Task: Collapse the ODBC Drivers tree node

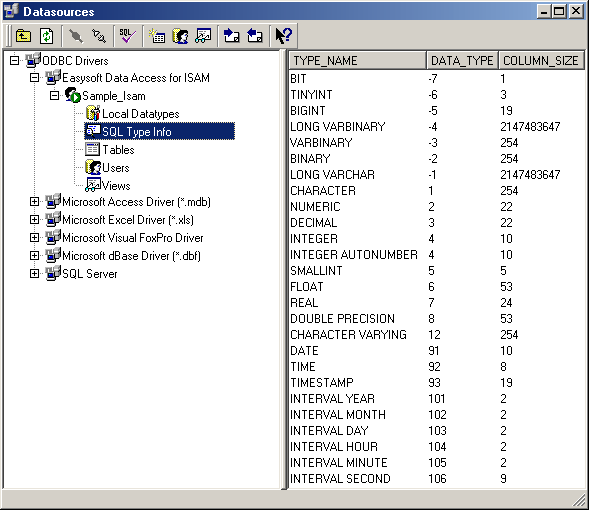Action: 14,60
